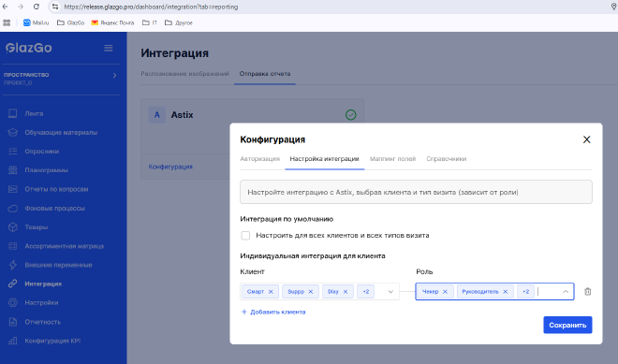
Task: Enable Настроить для всех клиентов checkbox
Action: tap(245, 236)
